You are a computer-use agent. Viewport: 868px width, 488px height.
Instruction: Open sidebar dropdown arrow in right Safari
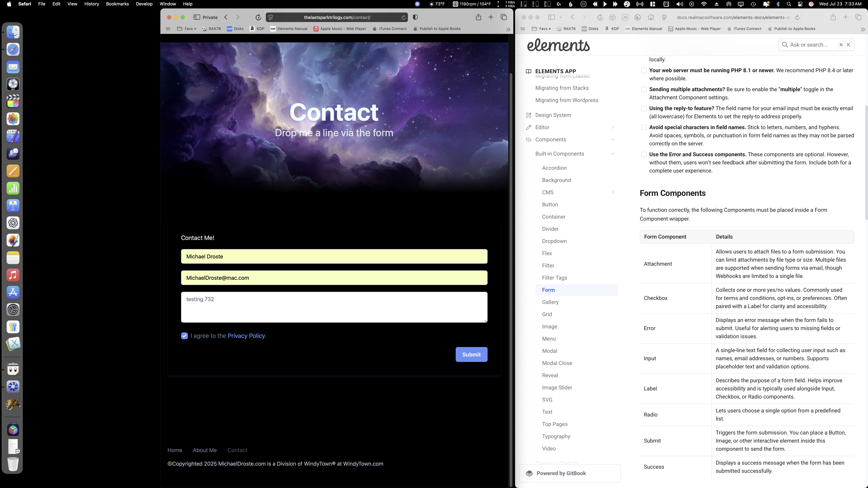click(561, 17)
